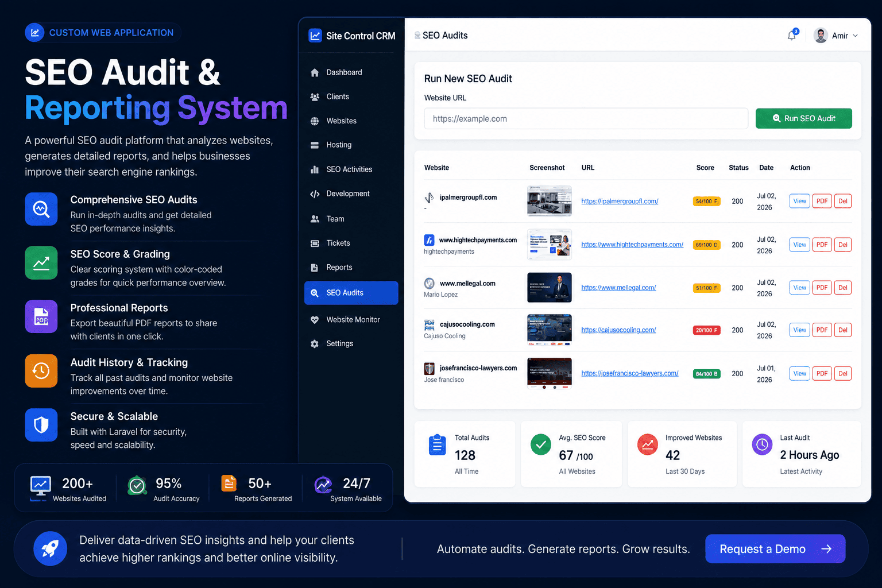Open the https://ipalmergroupfl.com/ link
Viewport: 882px width, 588px height.
(620, 202)
